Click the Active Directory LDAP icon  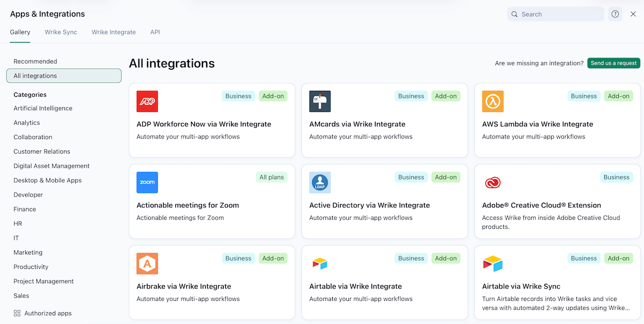320,182
